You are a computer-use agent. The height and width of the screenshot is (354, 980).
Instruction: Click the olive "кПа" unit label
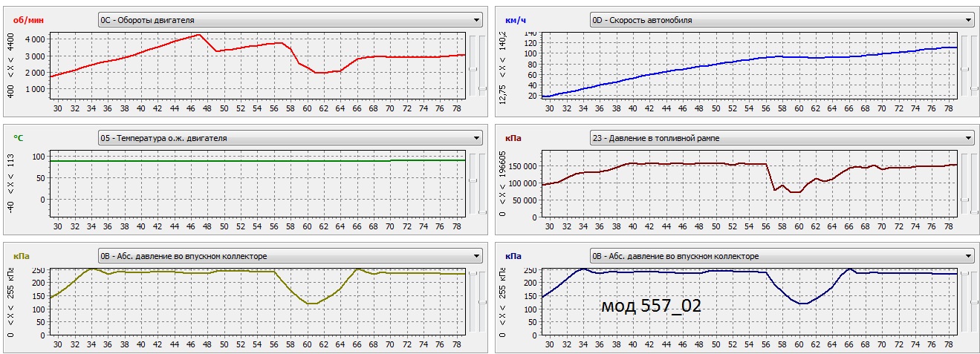coord(21,256)
